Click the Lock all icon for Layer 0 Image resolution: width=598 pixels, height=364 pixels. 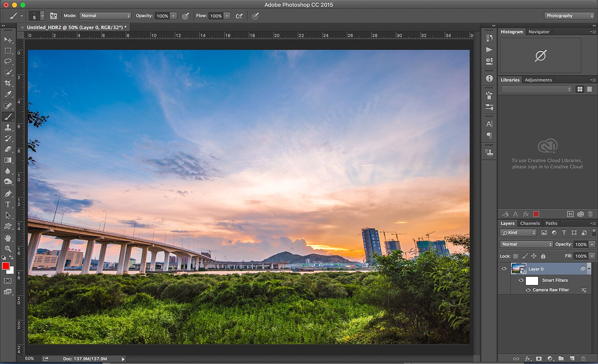(x=543, y=256)
